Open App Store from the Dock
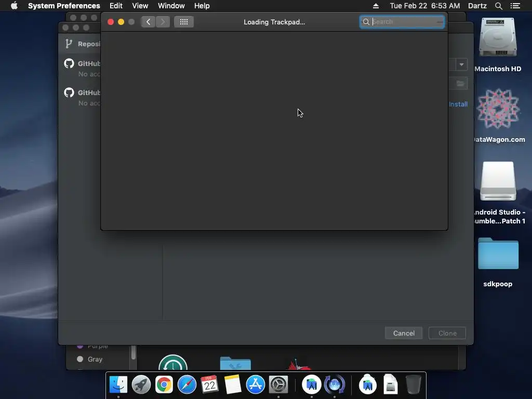Image resolution: width=532 pixels, height=399 pixels. (x=256, y=385)
